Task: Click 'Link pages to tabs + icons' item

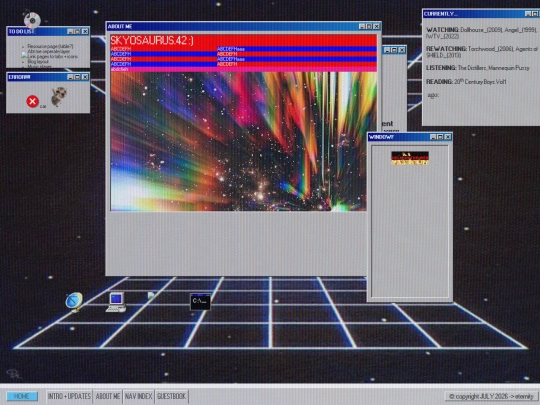Action: [x=53, y=56]
